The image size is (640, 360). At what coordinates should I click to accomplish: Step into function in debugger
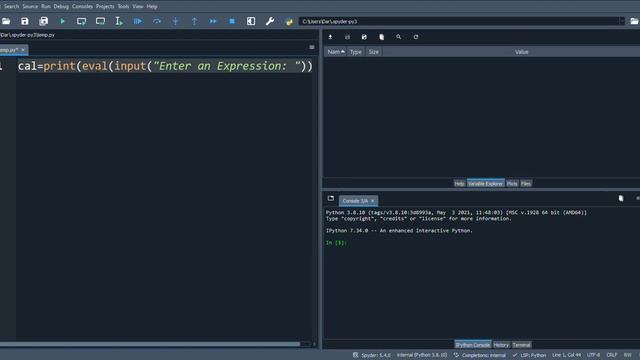coord(176,21)
